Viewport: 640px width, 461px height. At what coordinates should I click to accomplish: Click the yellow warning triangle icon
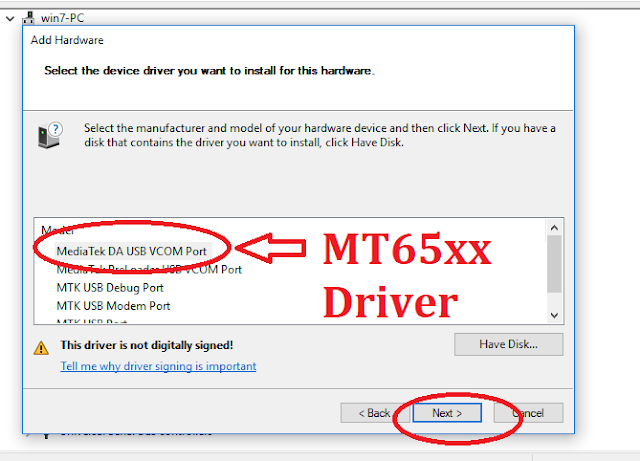click(41, 348)
